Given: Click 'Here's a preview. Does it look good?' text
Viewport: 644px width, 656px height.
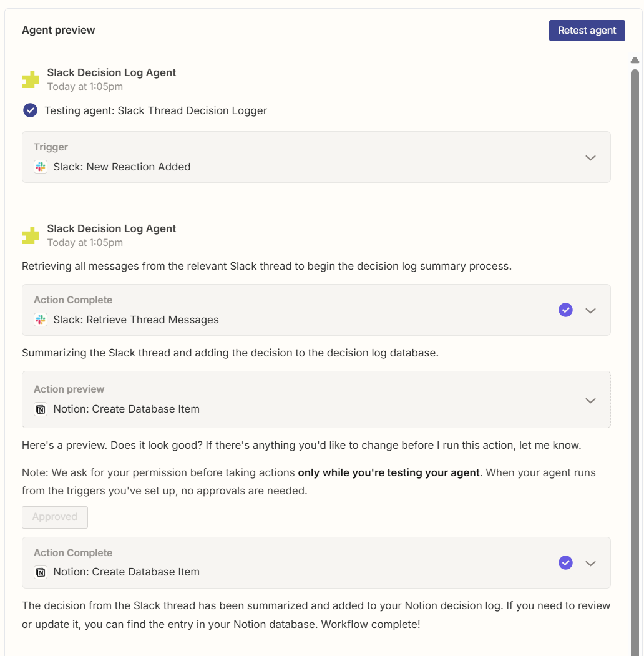Looking at the screenshot, I should [112, 445].
